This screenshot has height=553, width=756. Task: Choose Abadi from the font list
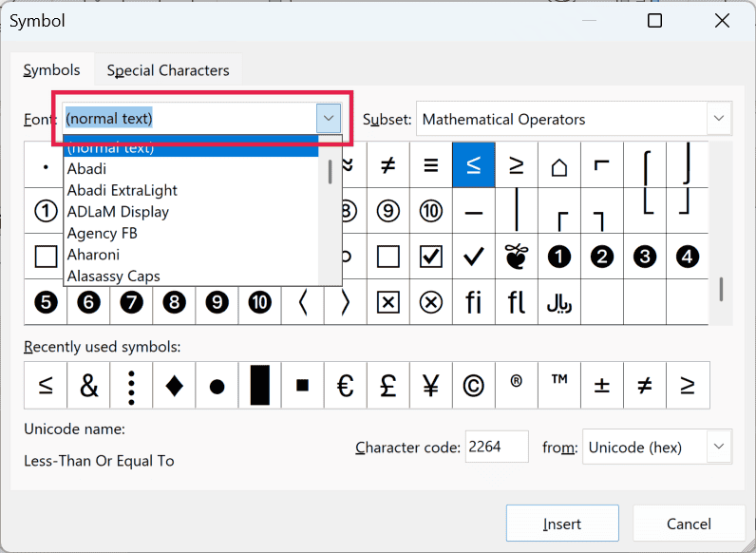point(191,169)
